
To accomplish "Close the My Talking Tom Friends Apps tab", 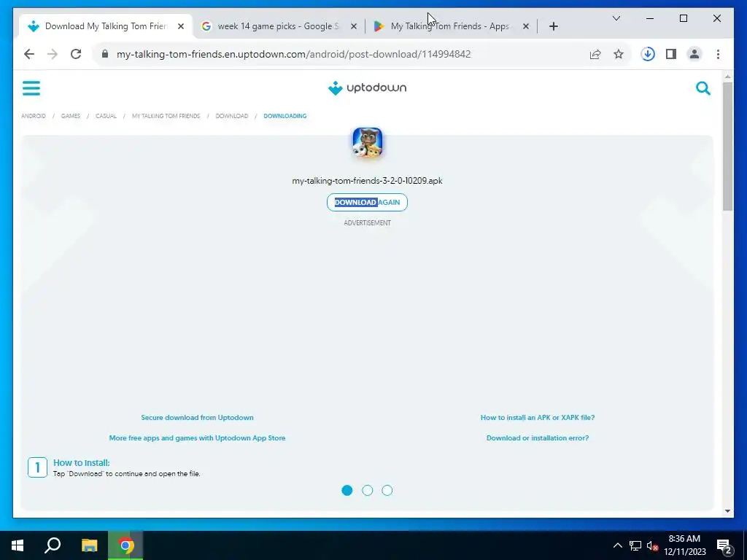I will [x=525, y=26].
